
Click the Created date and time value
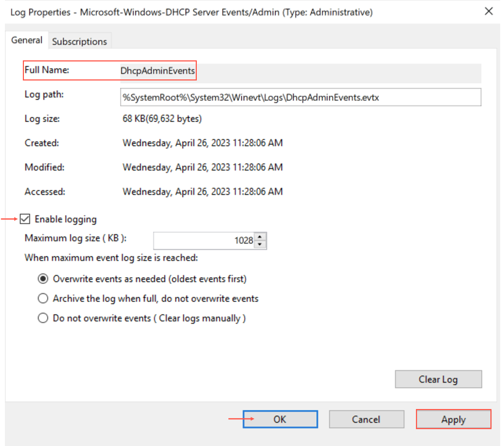tap(202, 143)
